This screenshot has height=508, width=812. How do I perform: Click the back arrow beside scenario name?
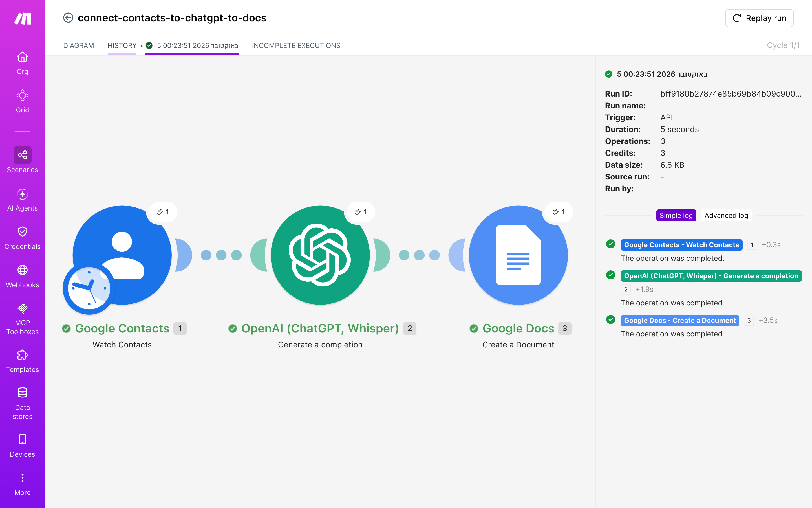pos(68,18)
